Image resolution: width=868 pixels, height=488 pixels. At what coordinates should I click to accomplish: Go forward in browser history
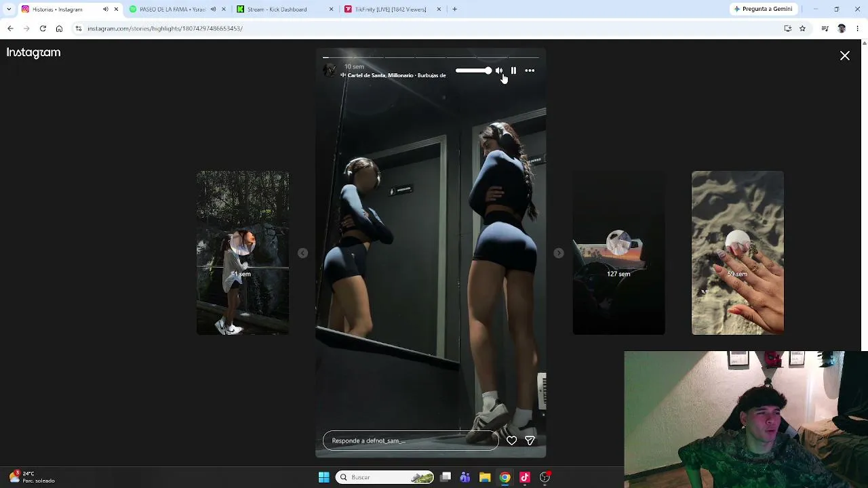click(x=26, y=28)
